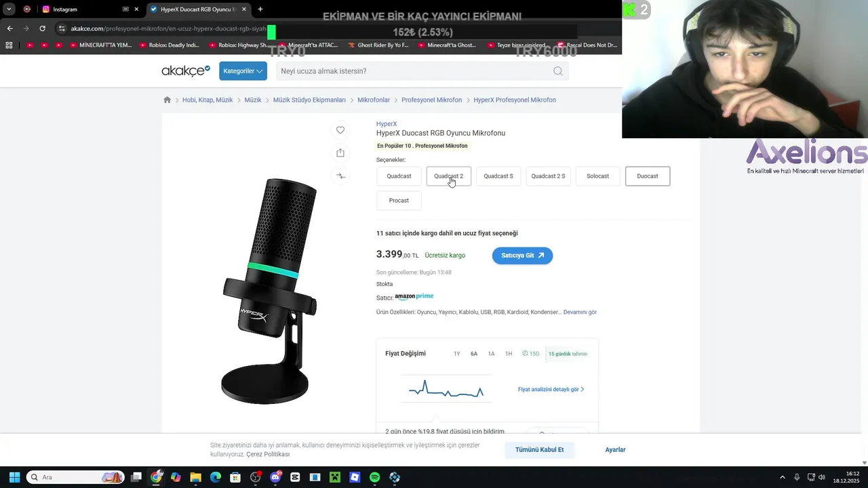Open Copilot from the taskbar

click(176, 477)
